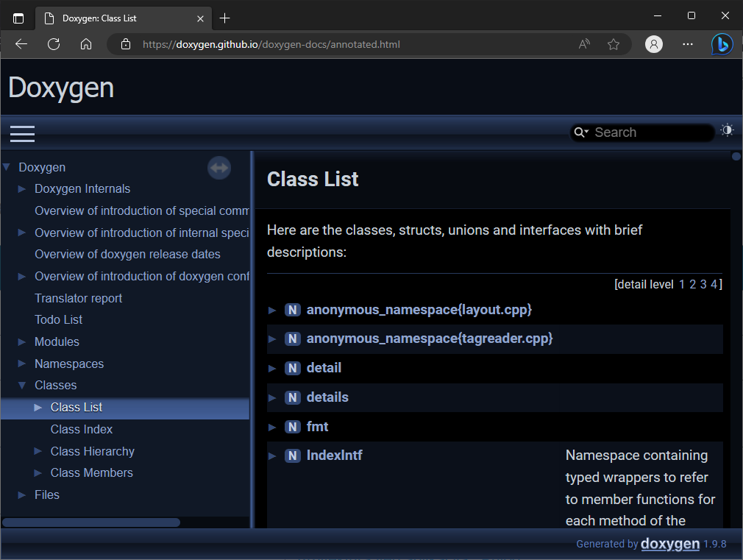Click N badge beside anonymous_namespace{tagreader.cpp}
Viewport: 743px width, 560px height.
pyautogui.click(x=293, y=339)
